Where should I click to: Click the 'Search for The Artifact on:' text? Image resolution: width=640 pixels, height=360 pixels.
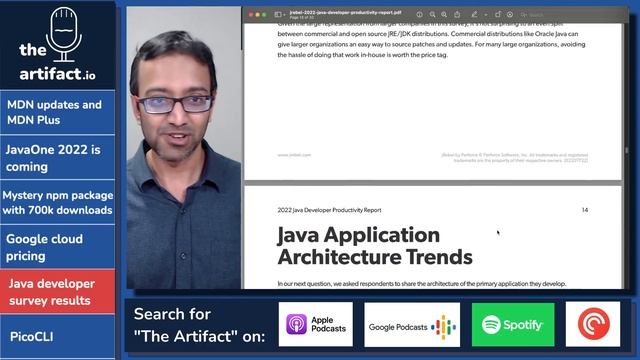click(199, 325)
